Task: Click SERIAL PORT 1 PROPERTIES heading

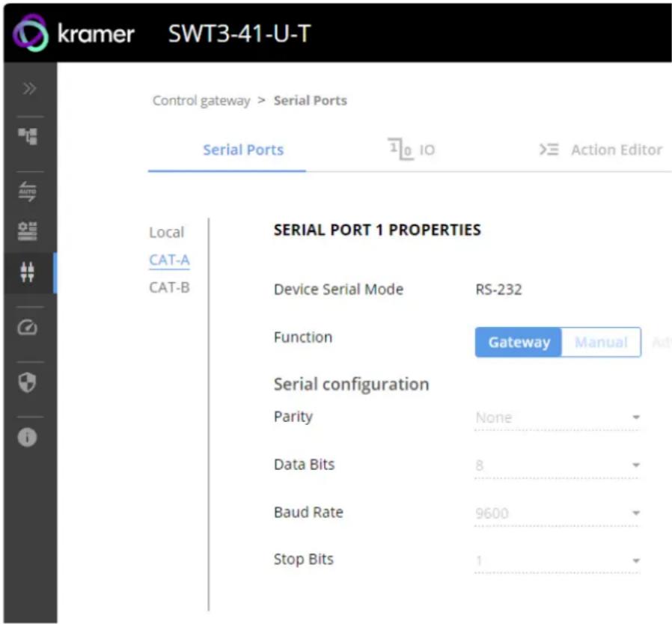Action: pyautogui.click(x=377, y=230)
